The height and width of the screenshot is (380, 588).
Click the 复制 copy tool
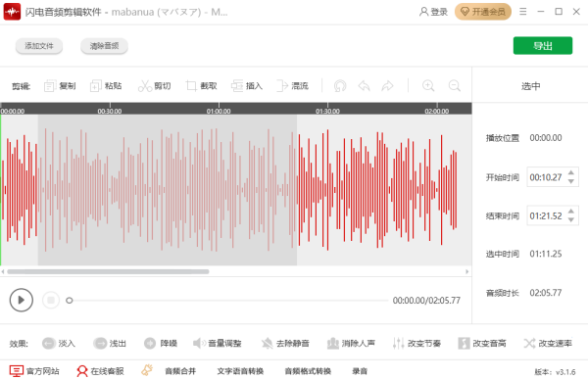[60, 86]
